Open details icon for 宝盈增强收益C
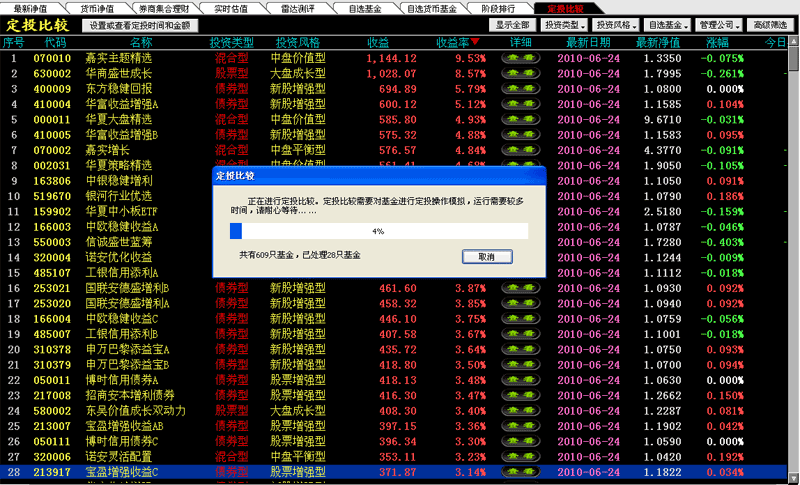The width and height of the screenshot is (800, 485). point(521,471)
